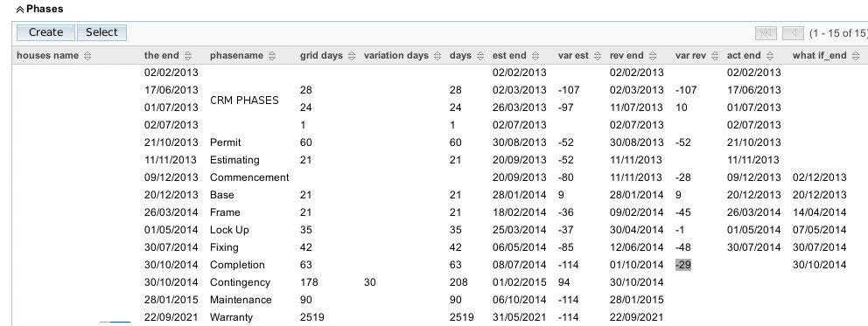Viewport: 868px width, 326px height.
Task: Click the Maintenance phase name
Action: pos(241,300)
